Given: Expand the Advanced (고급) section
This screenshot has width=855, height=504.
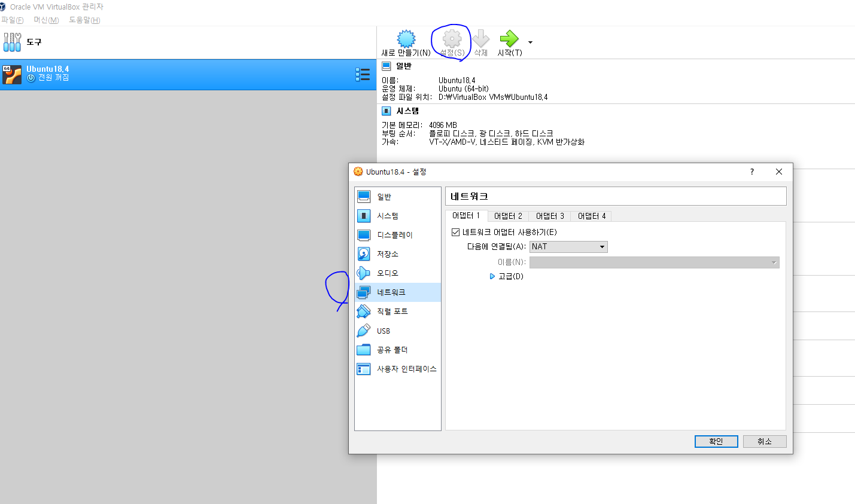Looking at the screenshot, I should point(506,276).
